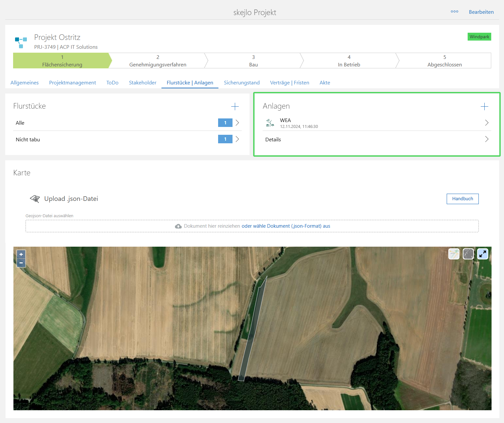Switch map to street map layer

(454, 254)
